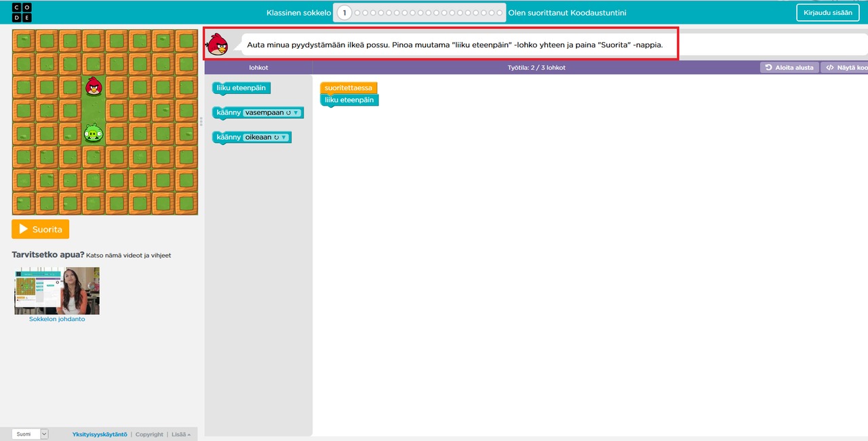Click the 'Auta minua pyydystämään' instruction text

(x=454, y=45)
